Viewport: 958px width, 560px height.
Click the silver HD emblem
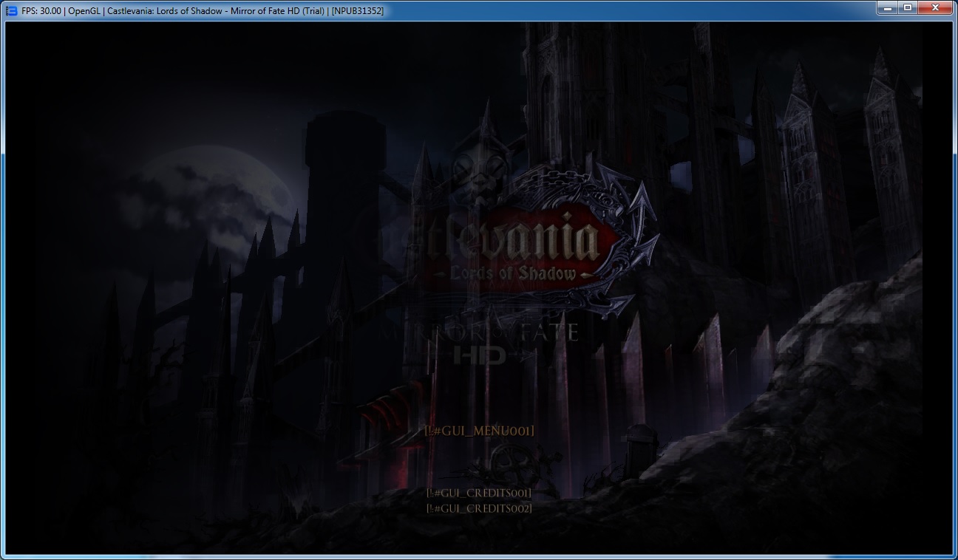pos(480,355)
